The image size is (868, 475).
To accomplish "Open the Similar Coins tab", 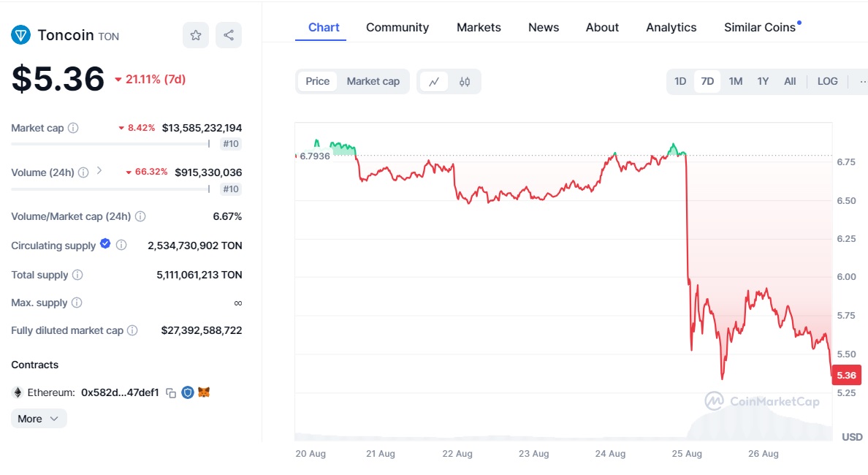I will point(760,28).
